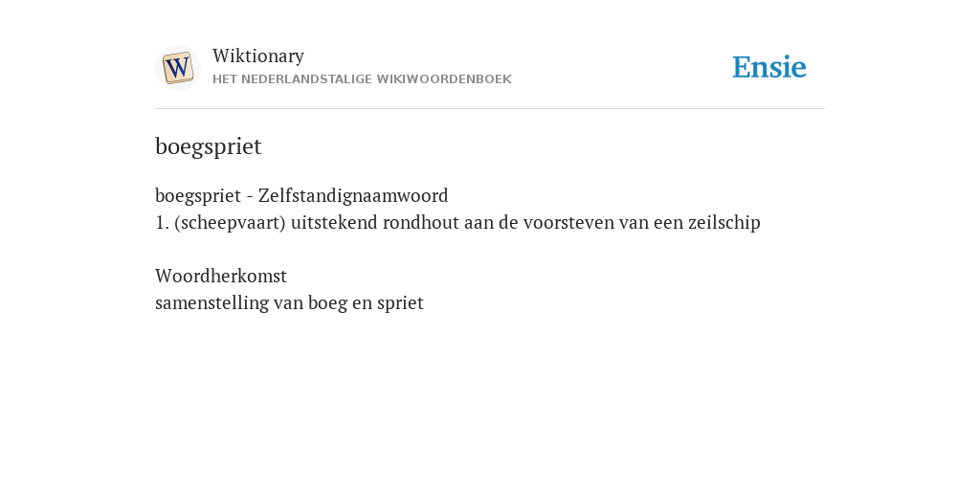This screenshot has width=980, height=490.
Task: Click the boegspriet heading
Action: (208, 146)
